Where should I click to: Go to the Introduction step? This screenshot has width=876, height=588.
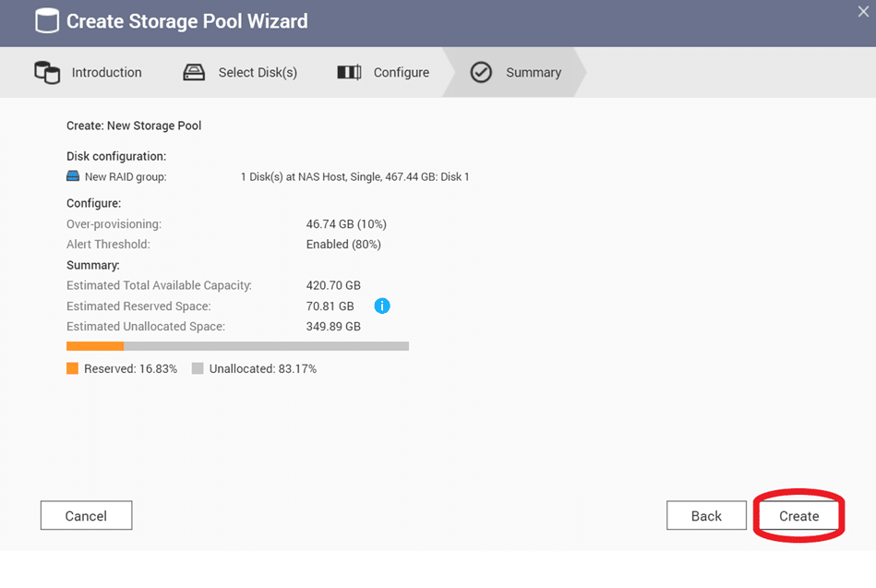(x=107, y=73)
